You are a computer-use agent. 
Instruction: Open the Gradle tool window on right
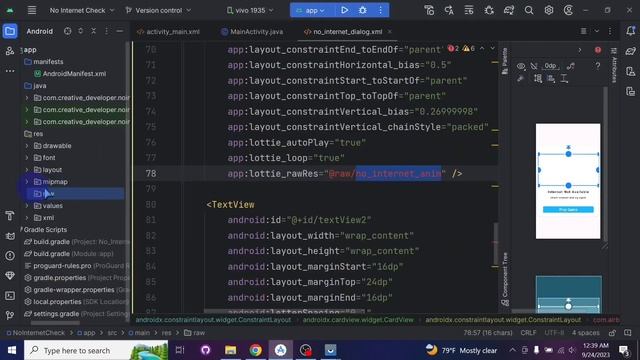pyautogui.click(x=630, y=51)
